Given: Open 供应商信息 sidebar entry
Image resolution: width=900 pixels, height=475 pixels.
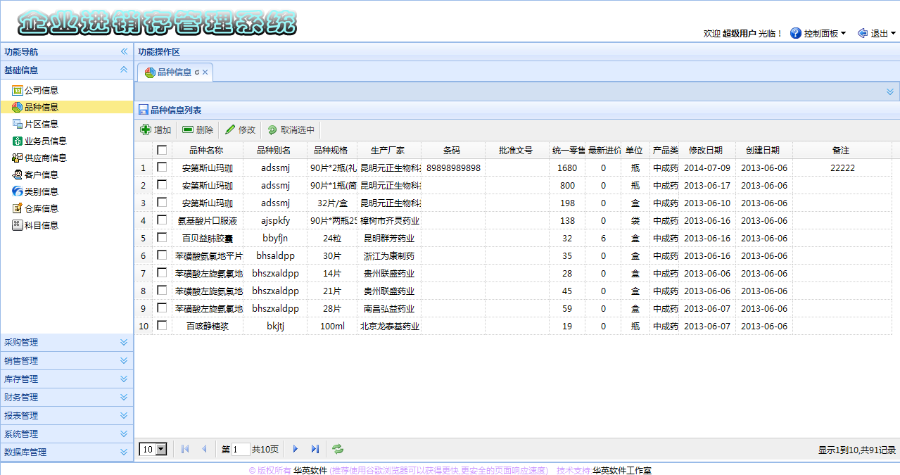Looking at the screenshot, I should [39, 158].
